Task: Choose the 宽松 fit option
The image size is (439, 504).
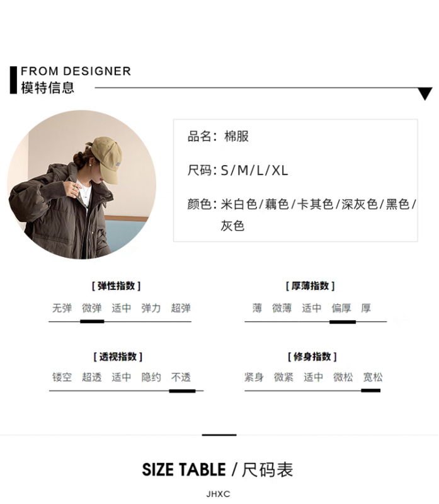Action: pyautogui.click(x=373, y=377)
